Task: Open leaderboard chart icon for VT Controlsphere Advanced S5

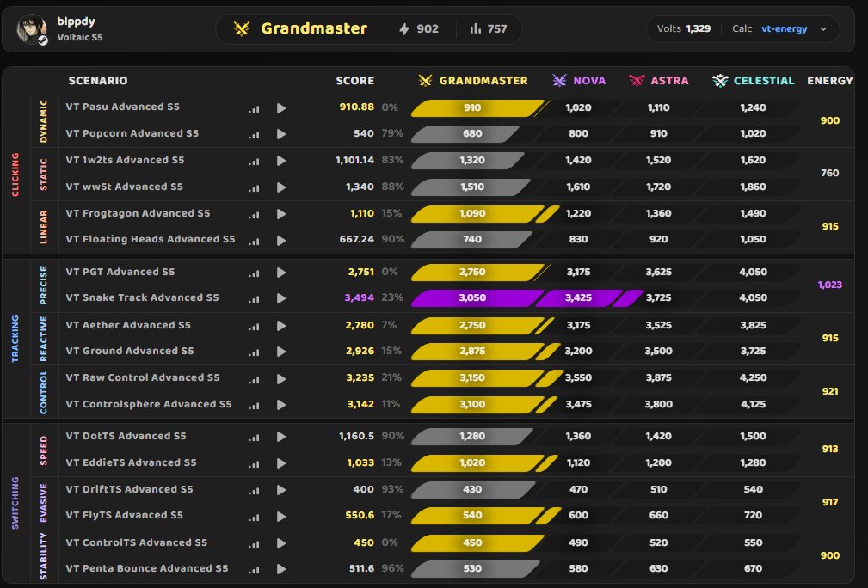Action: pyautogui.click(x=254, y=406)
